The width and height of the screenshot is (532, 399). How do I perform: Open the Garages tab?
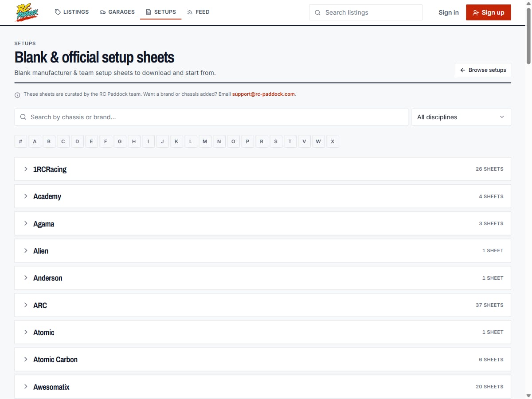click(x=117, y=12)
